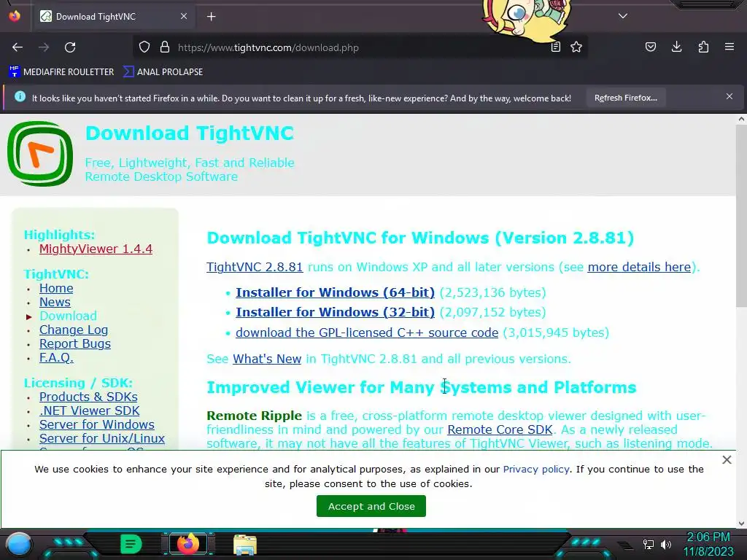Close the cookie consent banner

[727, 460]
